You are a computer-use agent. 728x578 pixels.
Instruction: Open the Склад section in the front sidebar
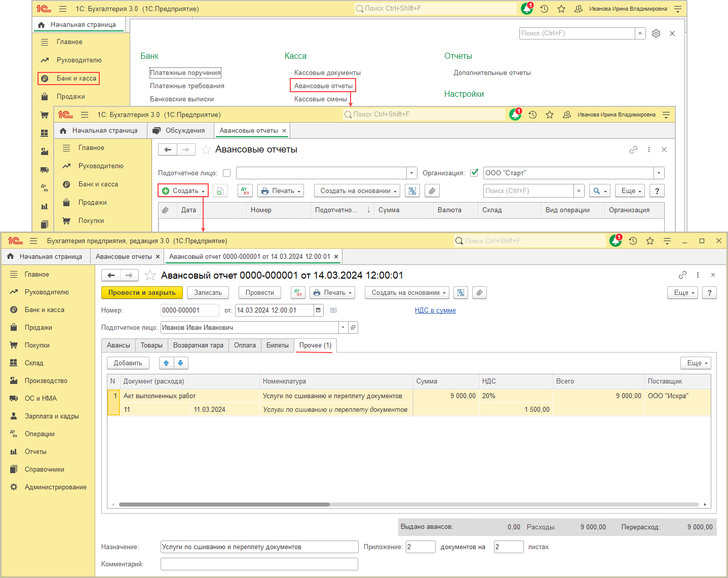(x=34, y=363)
